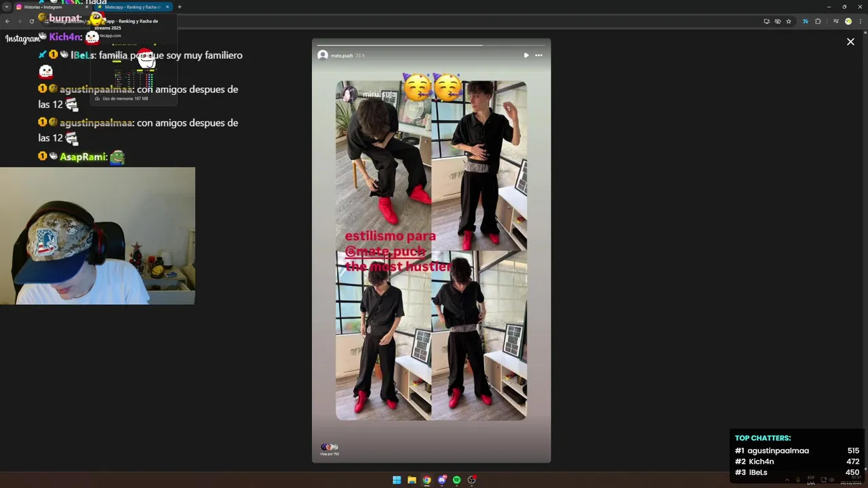Minimize the browser window
Image resolution: width=868 pixels, height=488 pixels.
pos(829,7)
